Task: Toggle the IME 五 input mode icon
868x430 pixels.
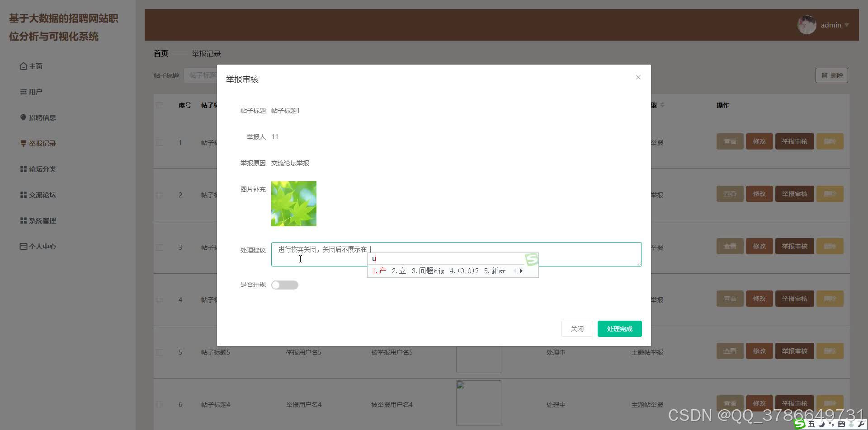Action: 811,424
